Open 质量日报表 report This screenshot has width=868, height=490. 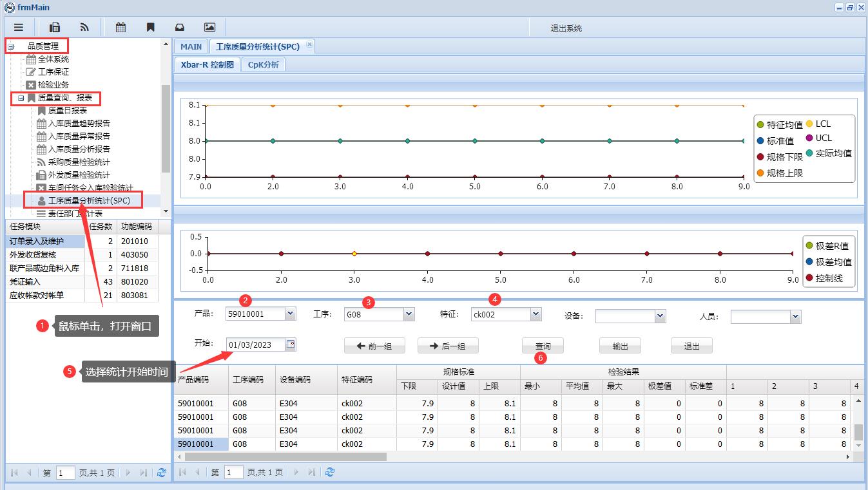[67, 111]
